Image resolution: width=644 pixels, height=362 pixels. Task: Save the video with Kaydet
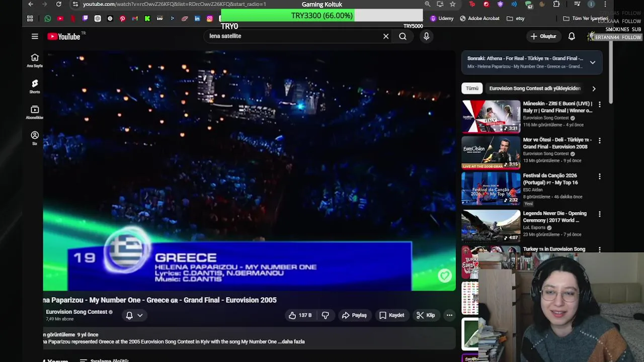(x=391, y=315)
